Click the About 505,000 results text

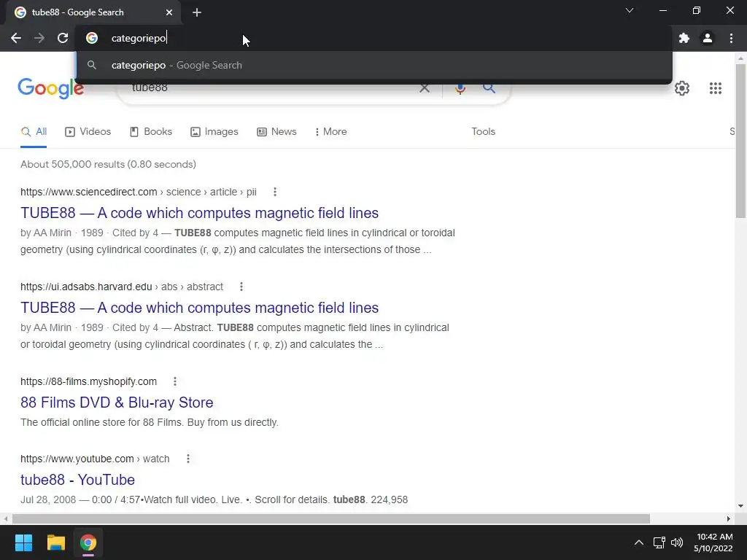click(x=108, y=164)
